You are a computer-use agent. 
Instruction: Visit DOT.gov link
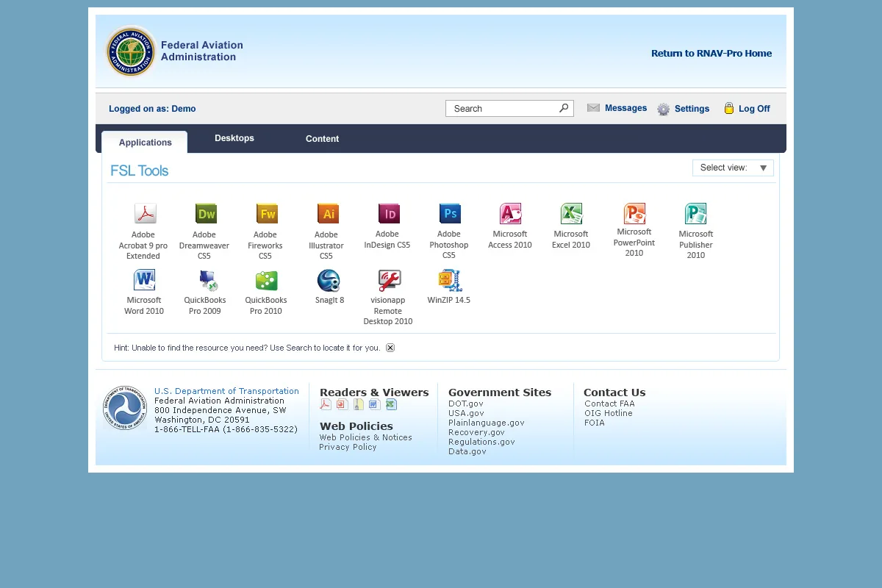[466, 404]
